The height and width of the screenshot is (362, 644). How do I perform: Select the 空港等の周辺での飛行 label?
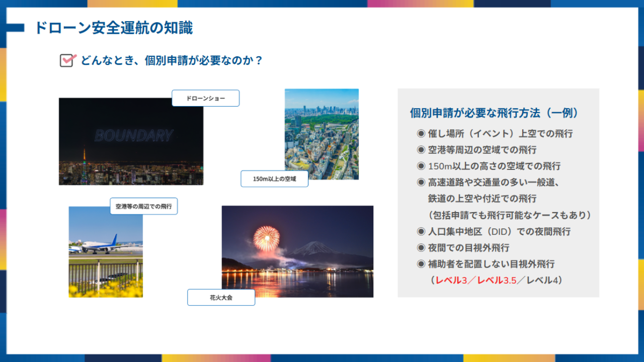click(143, 206)
